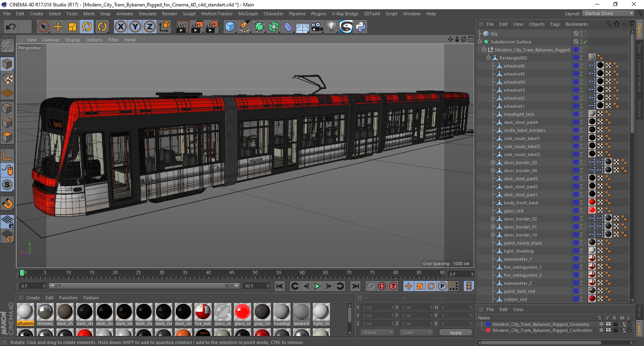Open the Simulate menu
Image resolution: width=644 pixels, height=346 pixels.
[148, 14]
